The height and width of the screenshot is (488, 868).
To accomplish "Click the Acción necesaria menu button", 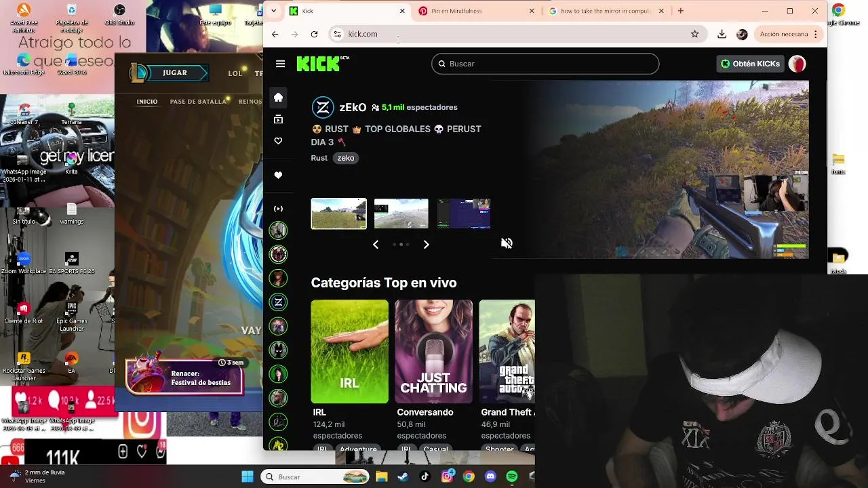I will pos(789,34).
